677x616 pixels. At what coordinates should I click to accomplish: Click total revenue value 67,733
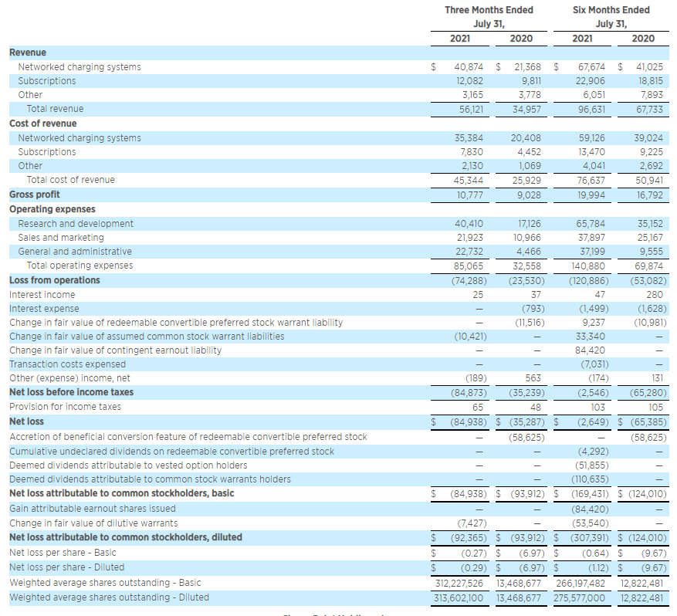click(x=649, y=110)
